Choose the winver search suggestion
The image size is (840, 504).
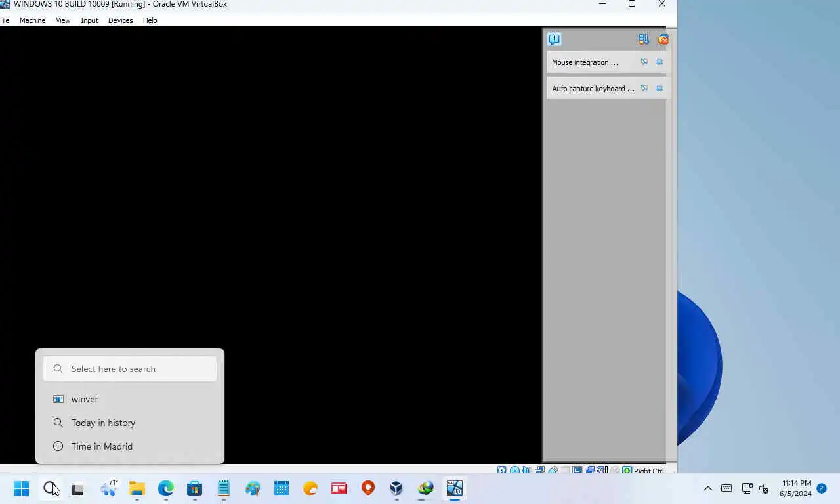point(130,399)
